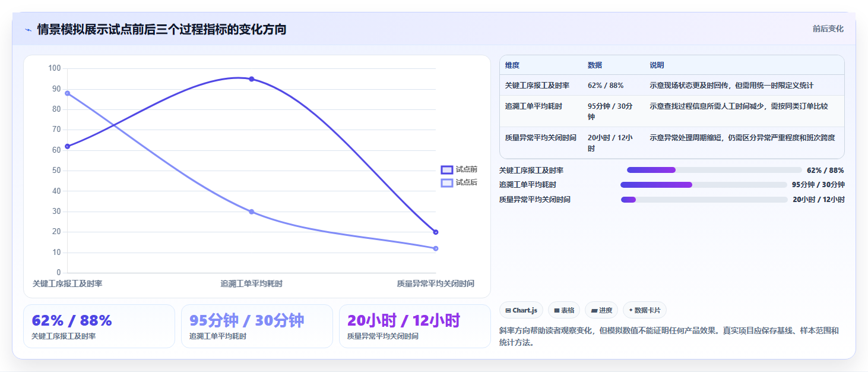Image resolution: width=868 pixels, height=372 pixels.
Task: Click the 数据 column header
Action: tap(595, 65)
